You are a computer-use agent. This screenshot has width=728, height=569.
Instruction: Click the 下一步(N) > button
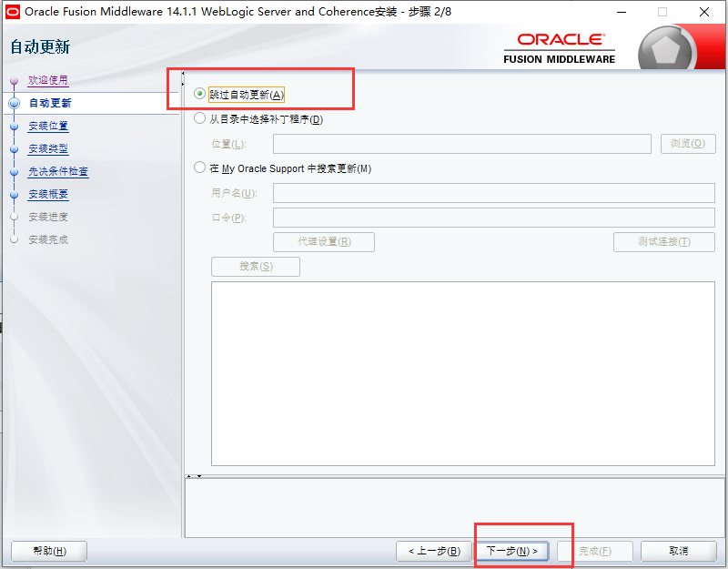coord(511,551)
